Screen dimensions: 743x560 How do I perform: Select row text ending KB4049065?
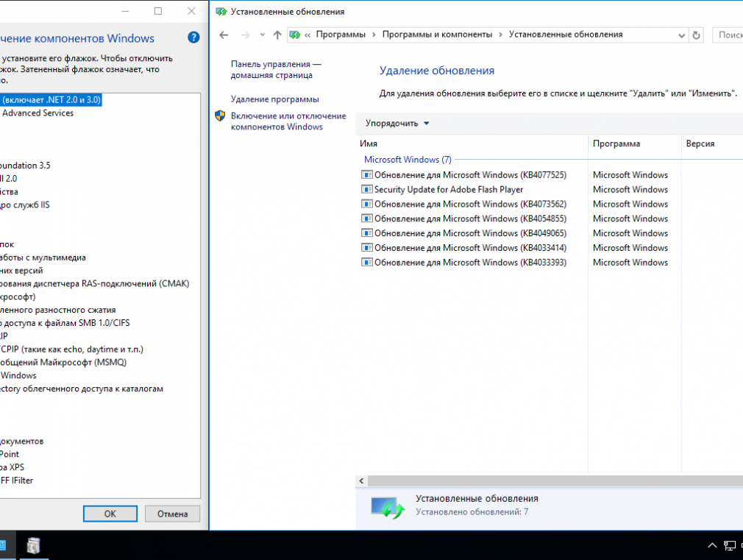pyautogui.click(x=471, y=233)
